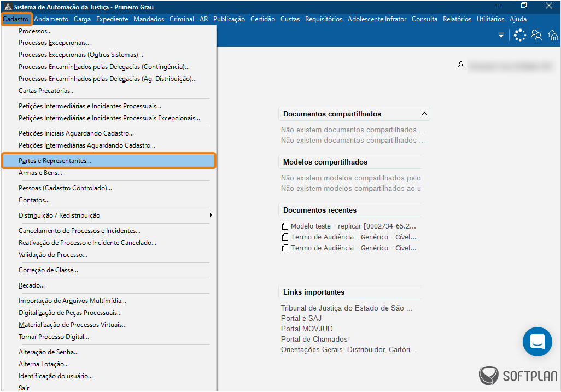Open the blue chat support bubble
This screenshot has height=392, width=561.
[537, 341]
